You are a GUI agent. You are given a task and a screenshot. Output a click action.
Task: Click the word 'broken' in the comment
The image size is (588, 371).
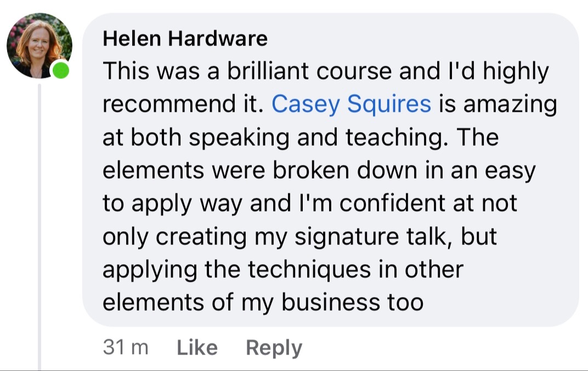coord(311,170)
